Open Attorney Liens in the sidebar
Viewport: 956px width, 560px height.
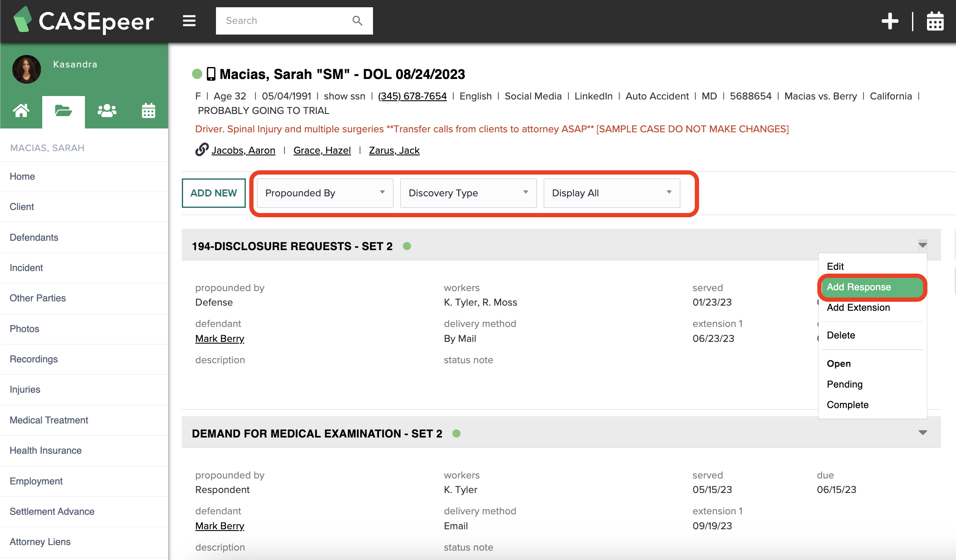[x=84, y=542]
